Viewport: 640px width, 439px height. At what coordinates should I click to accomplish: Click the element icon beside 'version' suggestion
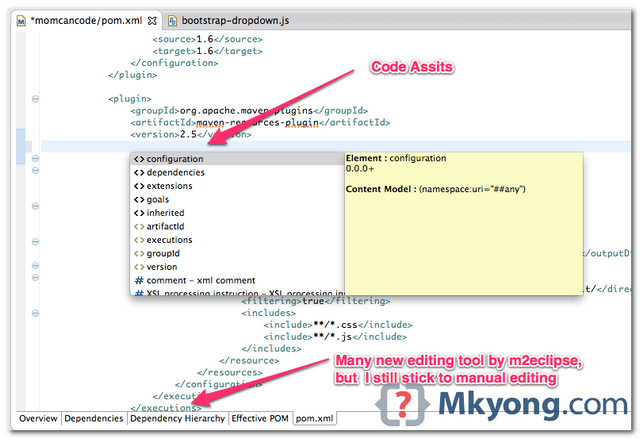(139, 267)
